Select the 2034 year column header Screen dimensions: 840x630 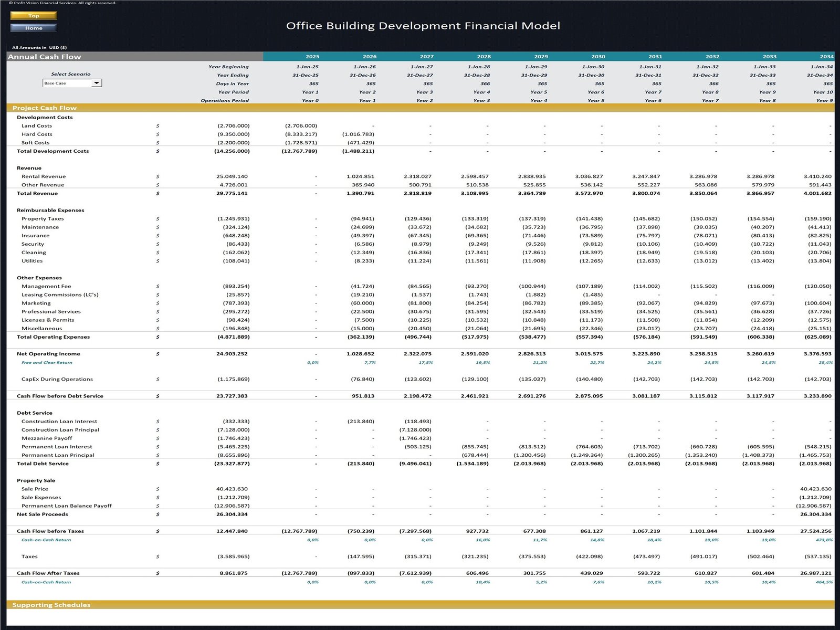826,57
